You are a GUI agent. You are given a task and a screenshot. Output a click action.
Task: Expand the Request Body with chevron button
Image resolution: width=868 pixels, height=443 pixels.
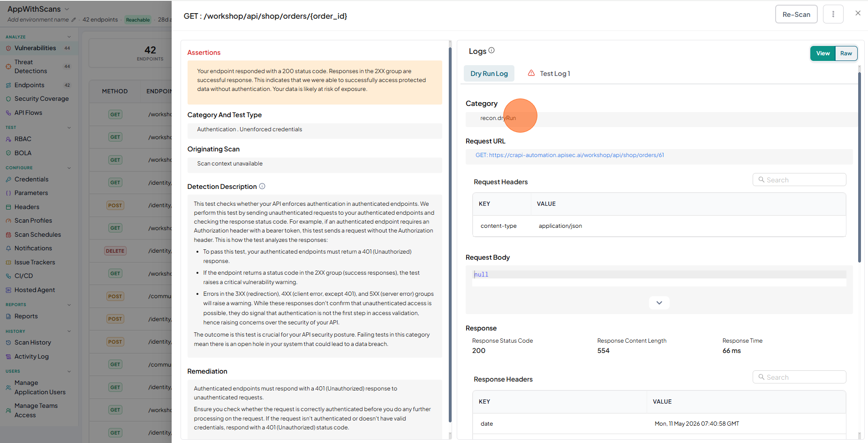(659, 303)
